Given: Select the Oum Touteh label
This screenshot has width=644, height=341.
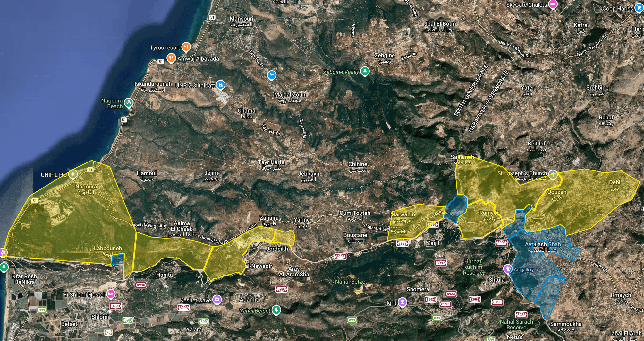Looking at the screenshot, I should [355, 215].
